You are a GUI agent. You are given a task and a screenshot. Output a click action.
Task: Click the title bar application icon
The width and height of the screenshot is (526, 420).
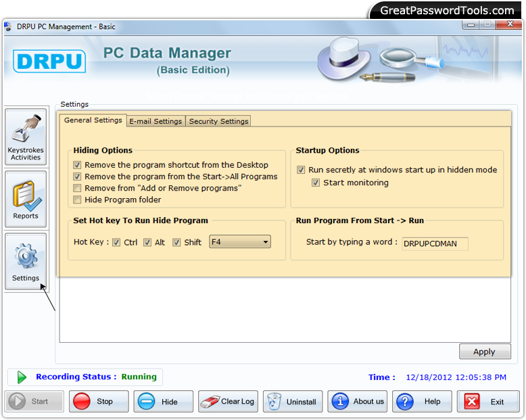8,26
